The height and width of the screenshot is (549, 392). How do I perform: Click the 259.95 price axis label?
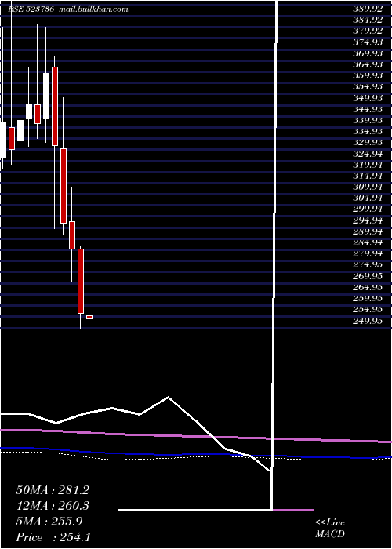coord(368,298)
